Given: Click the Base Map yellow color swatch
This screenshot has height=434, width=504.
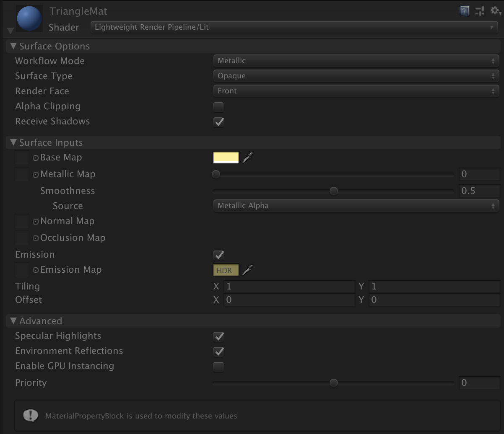Looking at the screenshot, I should pos(226,158).
